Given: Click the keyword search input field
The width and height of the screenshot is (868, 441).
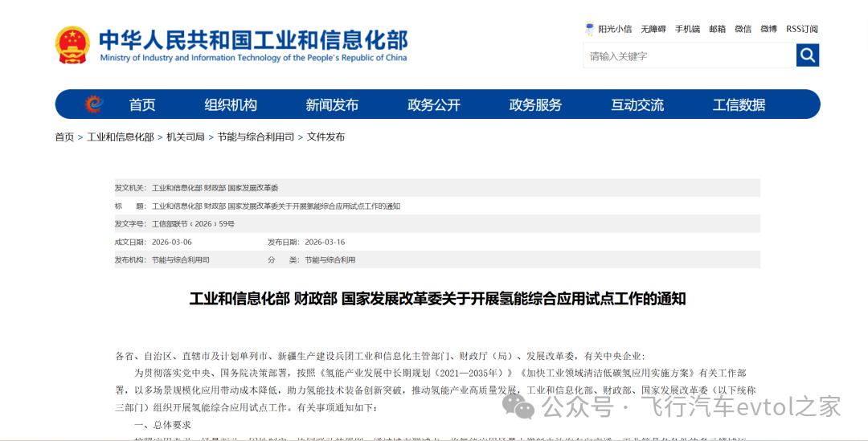Looking at the screenshot, I should (689, 55).
